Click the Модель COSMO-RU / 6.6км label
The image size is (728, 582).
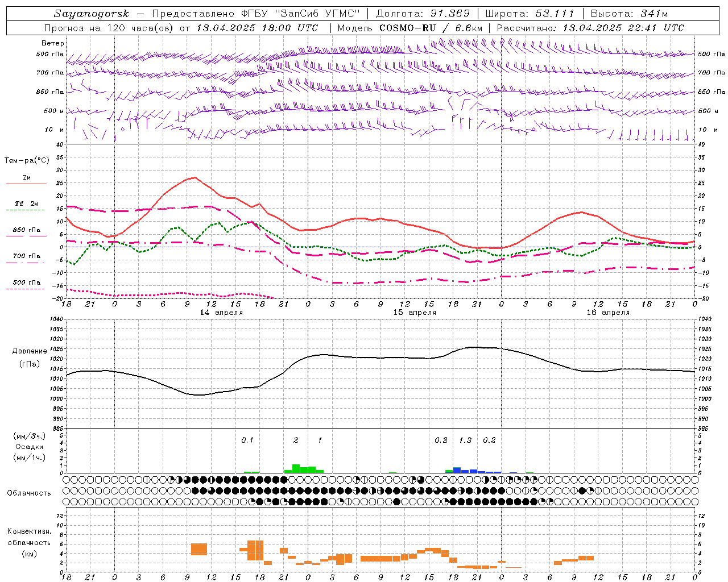click(410, 28)
